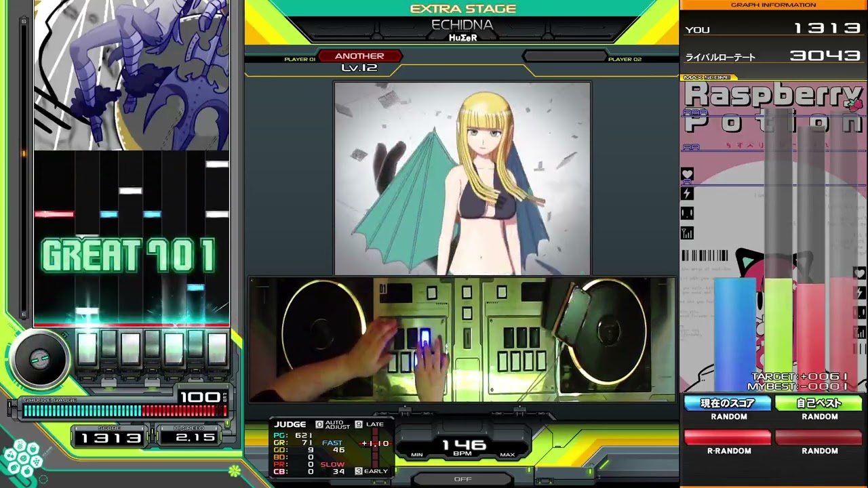The width and height of the screenshot is (868, 488).
Task: Click the 自己ベスト green button
Action: click(818, 403)
